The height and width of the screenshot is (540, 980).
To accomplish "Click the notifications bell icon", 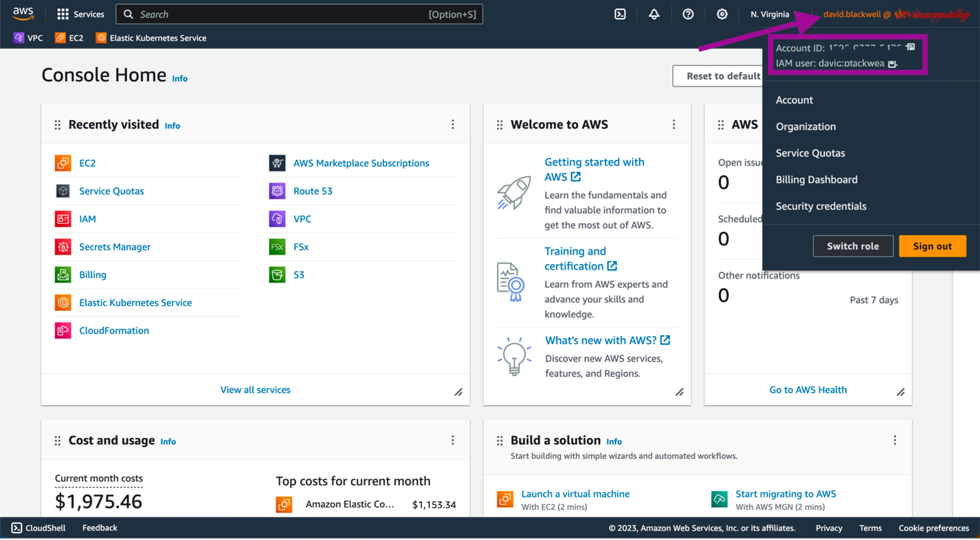I will 654,14.
